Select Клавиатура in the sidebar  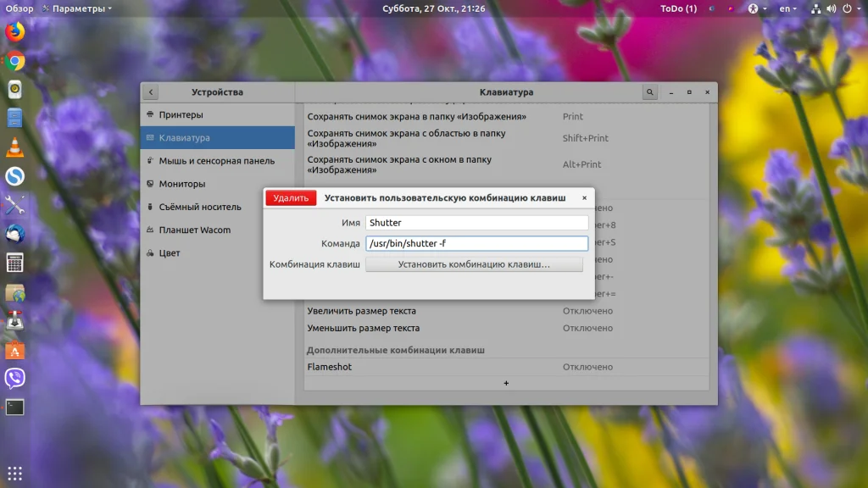pos(218,138)
